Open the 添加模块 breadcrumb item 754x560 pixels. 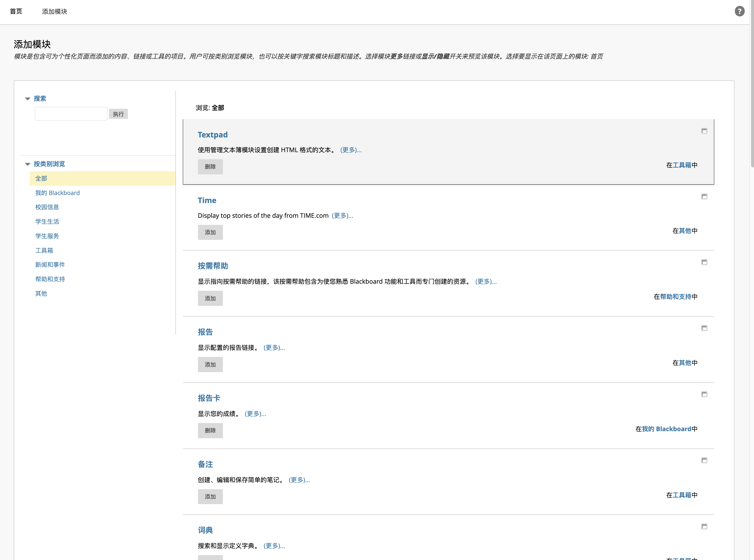click(54, 11)
